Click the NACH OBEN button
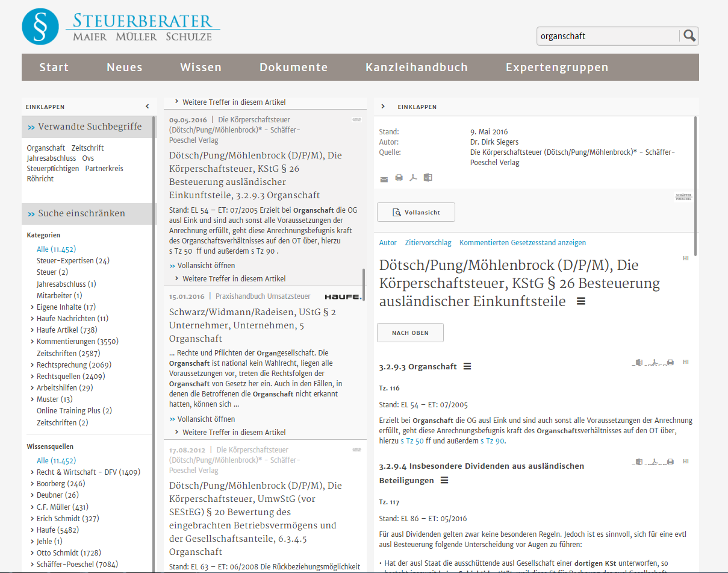The height and width of the screenshot is (573, 728). click(411, 333)
